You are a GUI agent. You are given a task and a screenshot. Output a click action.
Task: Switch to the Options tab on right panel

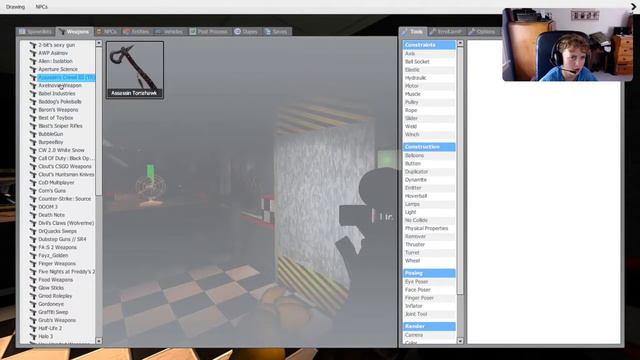[x=482, y=32]
